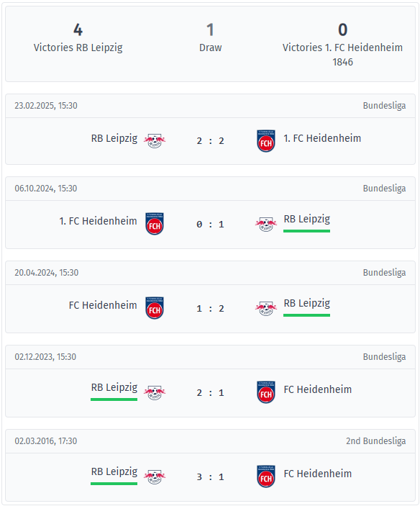Click the 2nd Bundesliga competition label
This screenshot has height=506, width=420.
click(x=376, y=441)
